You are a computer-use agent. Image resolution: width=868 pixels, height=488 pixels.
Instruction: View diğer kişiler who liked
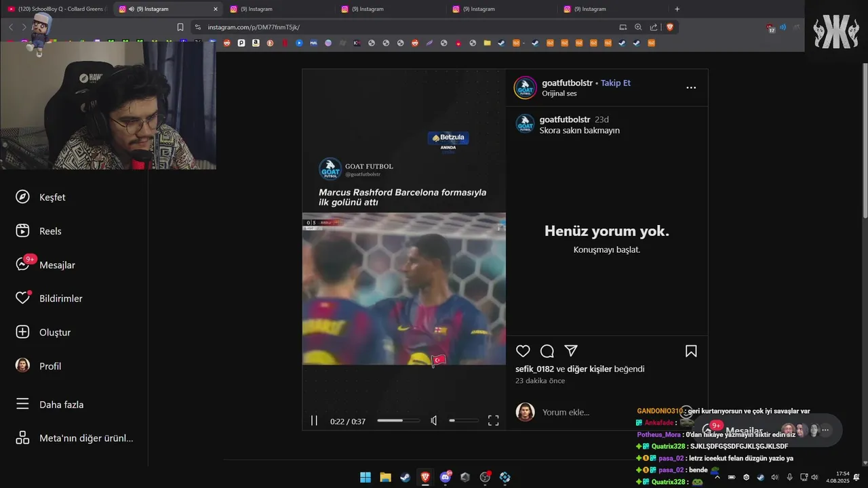point(589,369)
